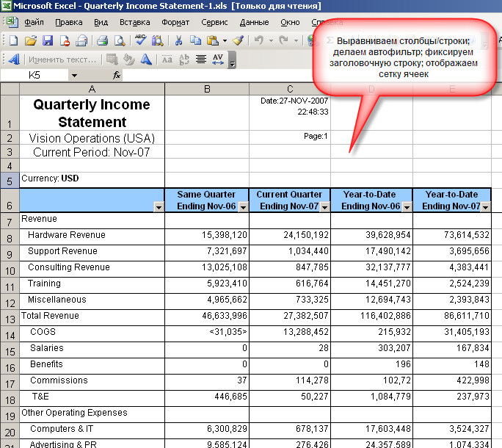The image size is (502, 448).
Task: Open Print Preview with the magnifier page icon
Action: pos(120,40)
